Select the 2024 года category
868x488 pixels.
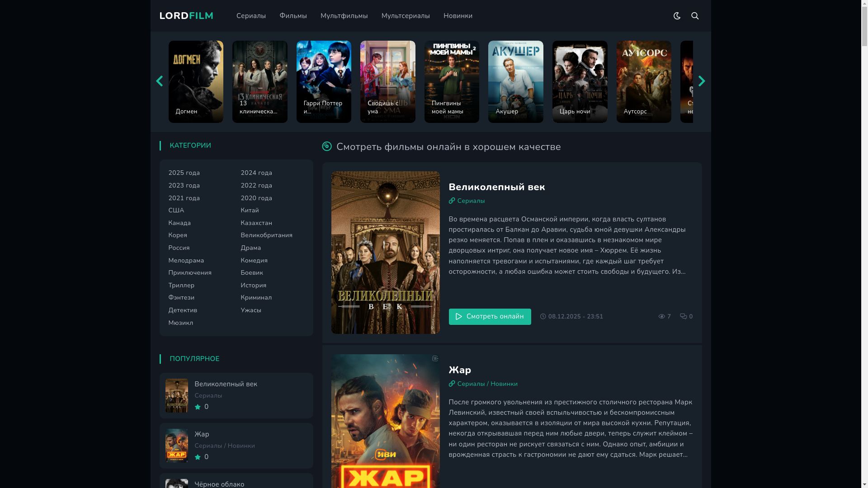[256, 173]
